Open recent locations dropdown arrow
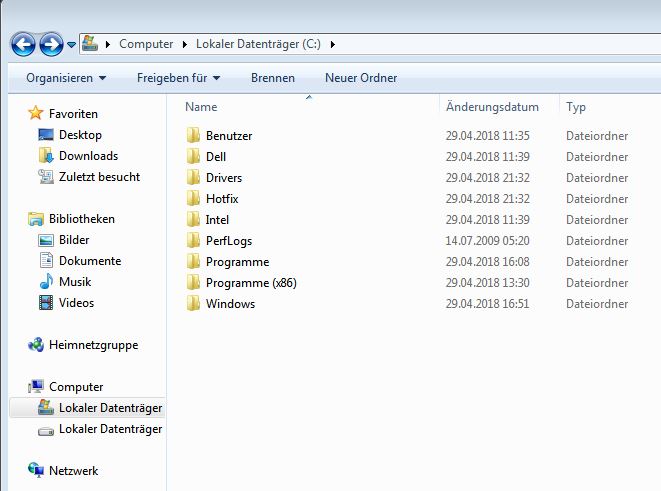This screenshot has width=661, height=491. point(71,45)
